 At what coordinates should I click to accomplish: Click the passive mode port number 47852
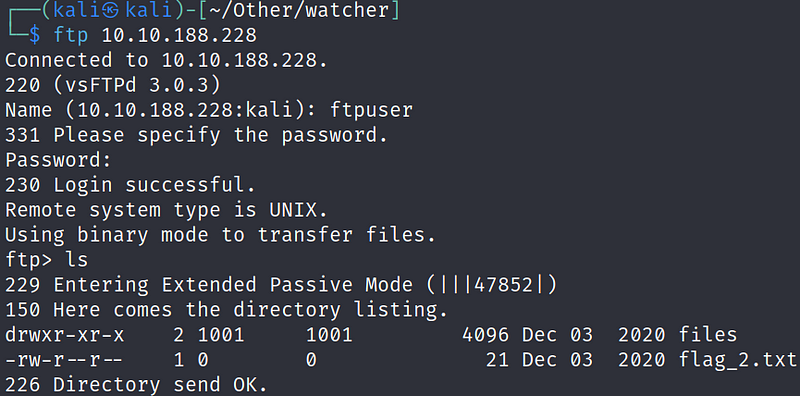coord(504,285)
